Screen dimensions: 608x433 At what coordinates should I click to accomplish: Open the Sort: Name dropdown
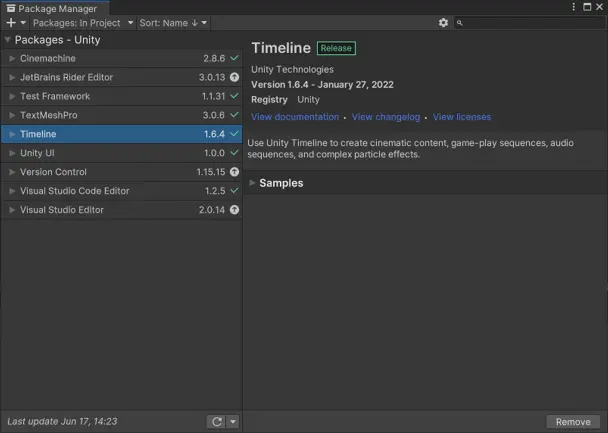tap(173, 23)
